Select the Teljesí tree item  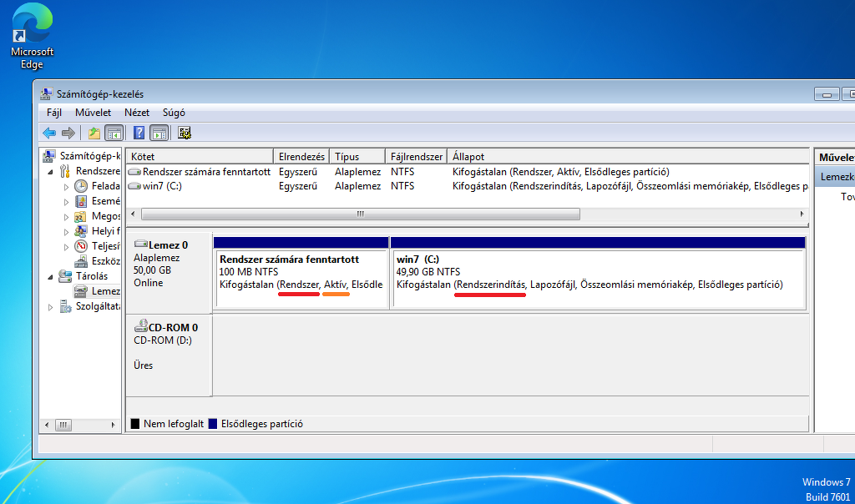pos(105,246)
